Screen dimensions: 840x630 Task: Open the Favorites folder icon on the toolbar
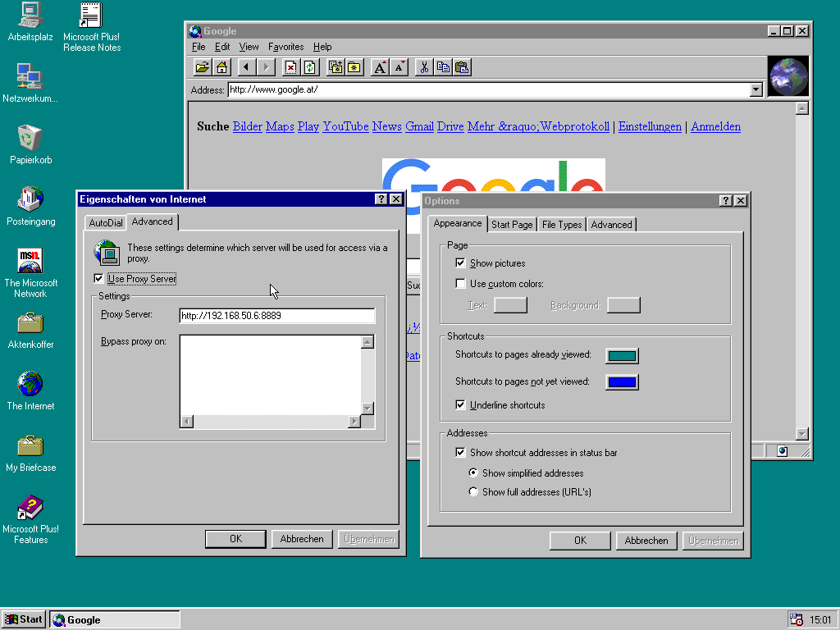354,66
